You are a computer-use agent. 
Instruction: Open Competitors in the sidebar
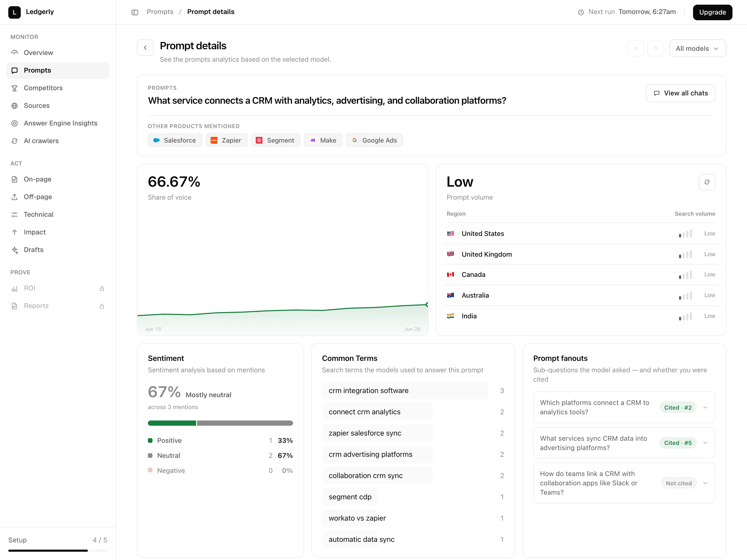58,88
